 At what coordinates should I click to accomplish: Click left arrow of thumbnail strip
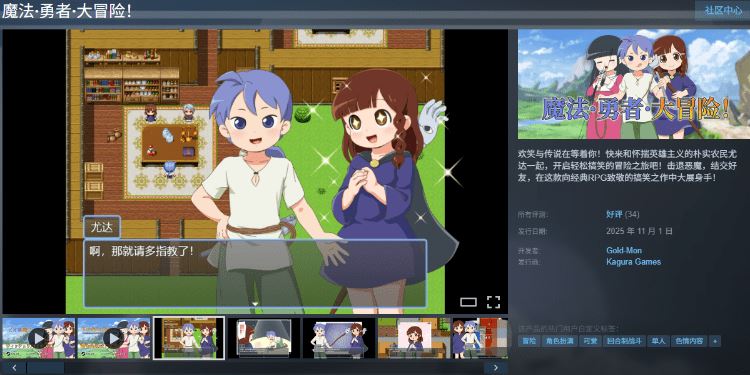point(13,368)
